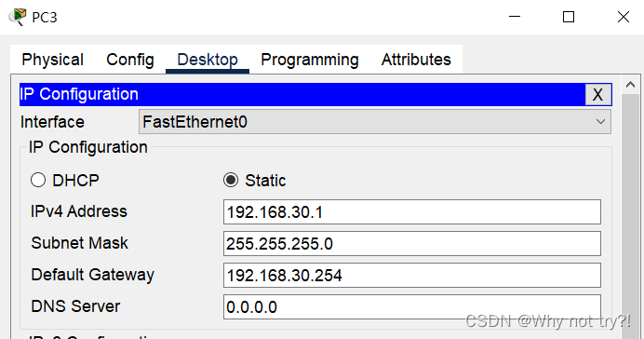Switch to the Physical tab
644x339 pixels.
click(x=52, y=60)
